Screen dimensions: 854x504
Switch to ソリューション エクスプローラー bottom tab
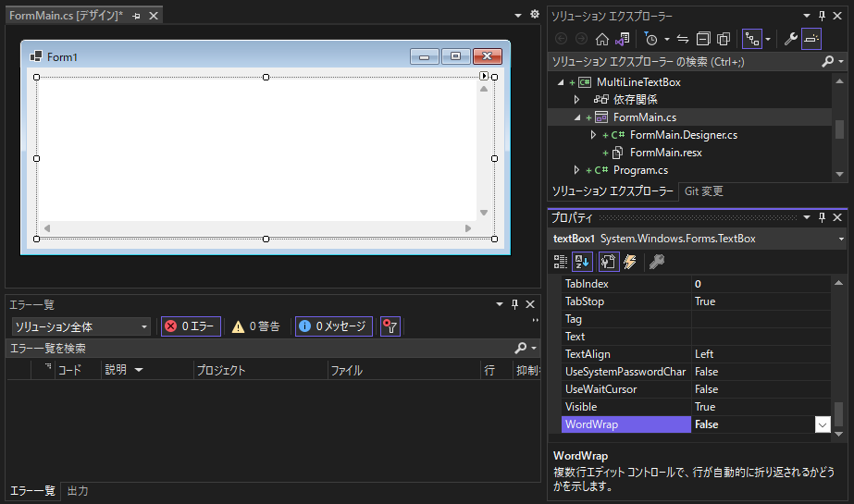[x=613, y=191]
